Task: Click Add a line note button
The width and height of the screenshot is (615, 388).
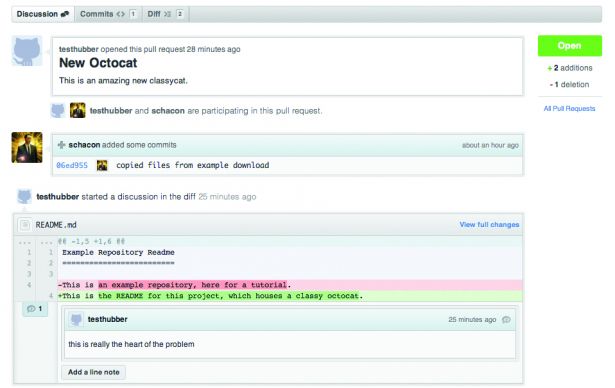Action: coord(93,372)
